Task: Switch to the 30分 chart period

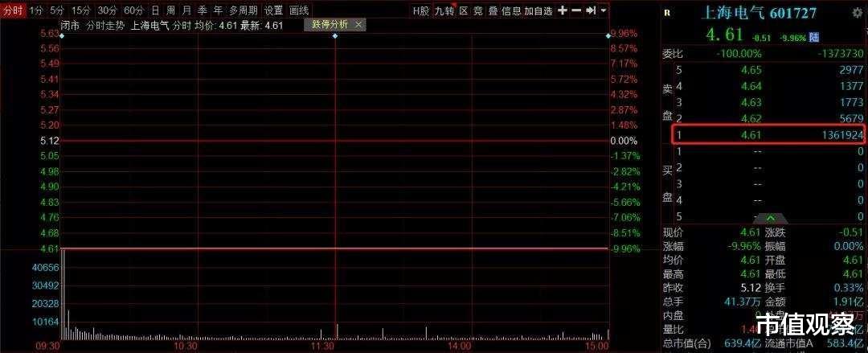Action: pyautogui.click(x=108, y=10)
